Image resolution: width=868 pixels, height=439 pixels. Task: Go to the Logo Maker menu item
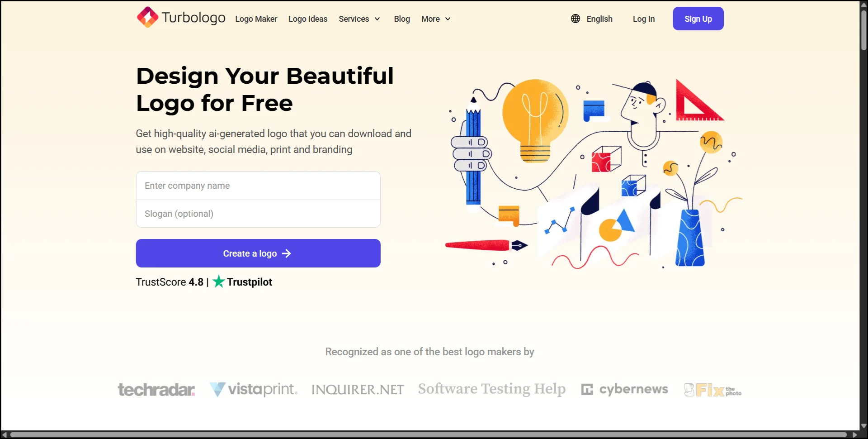point(256,19)
